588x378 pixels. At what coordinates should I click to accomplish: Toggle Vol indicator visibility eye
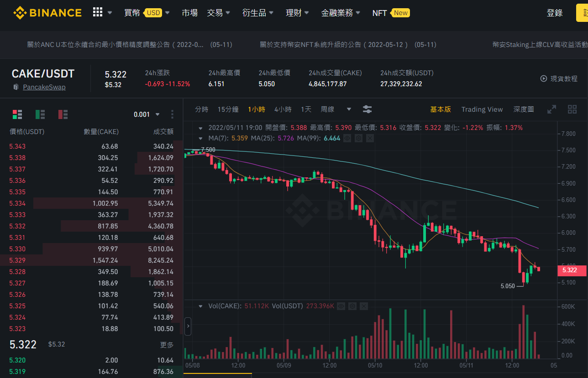click(341, 306)
